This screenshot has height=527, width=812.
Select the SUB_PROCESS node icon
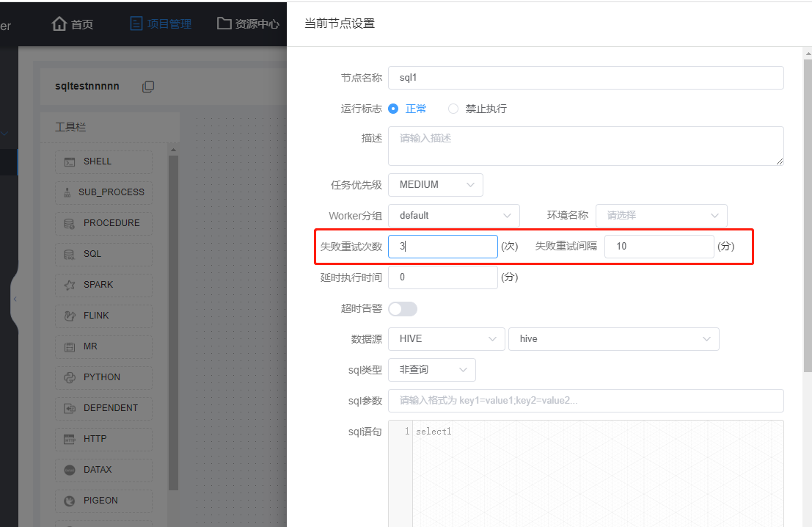pos(67,193)
